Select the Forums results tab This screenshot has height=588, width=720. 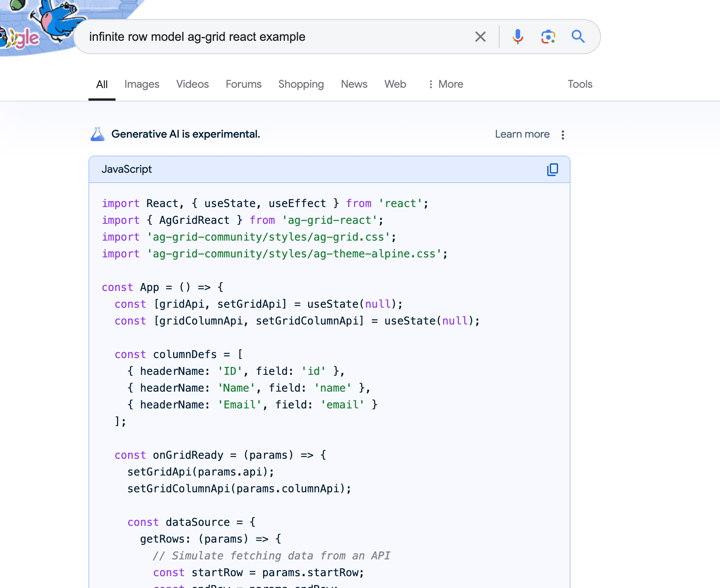coord(243,84)
